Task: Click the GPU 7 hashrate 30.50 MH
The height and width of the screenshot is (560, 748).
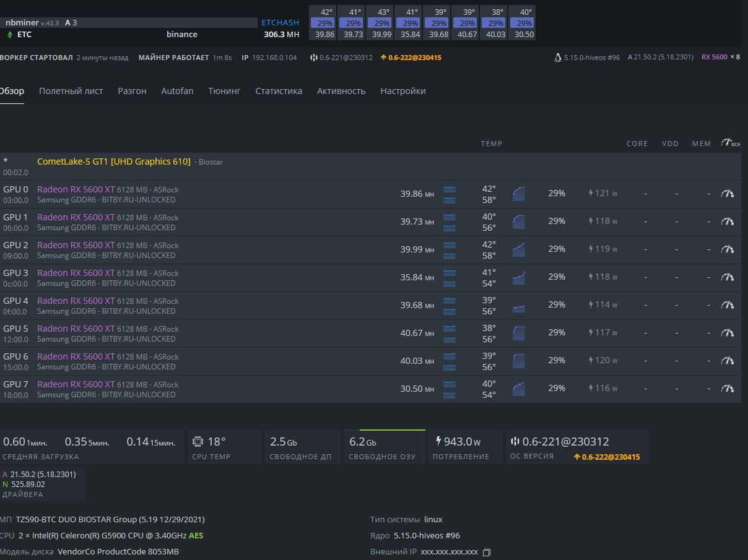Action: pyautogui.click(x=417, y=389)
